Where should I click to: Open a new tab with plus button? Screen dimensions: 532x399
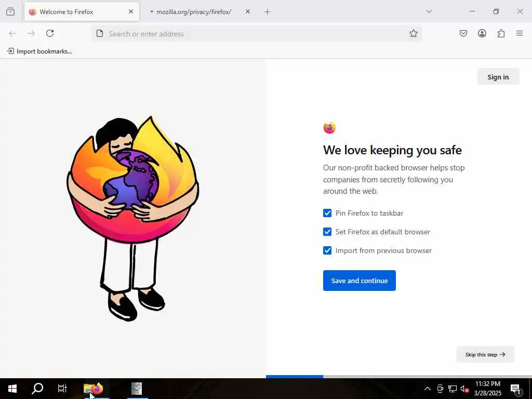pos(268,12)
